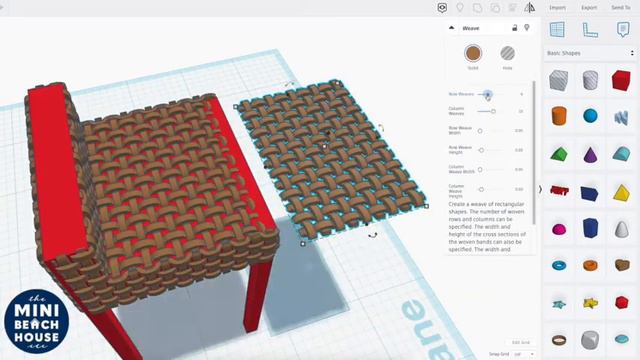Screen dimensions: 640x360
Task: Click the Ungroup shapes icon in toolbar
Action: pos(495,8)
